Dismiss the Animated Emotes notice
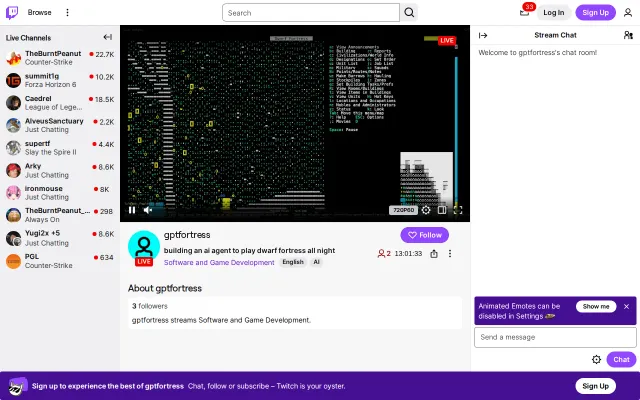The image size is (640, 400). (626, 306)
